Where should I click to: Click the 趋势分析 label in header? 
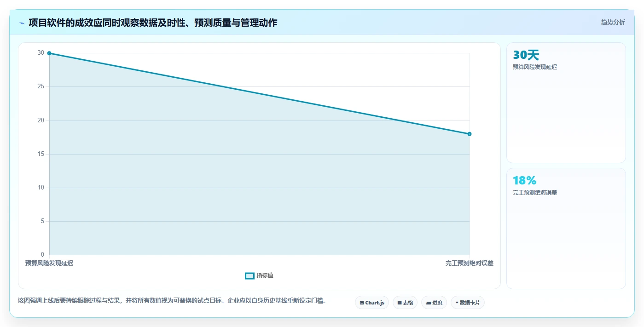click(613, 22)
